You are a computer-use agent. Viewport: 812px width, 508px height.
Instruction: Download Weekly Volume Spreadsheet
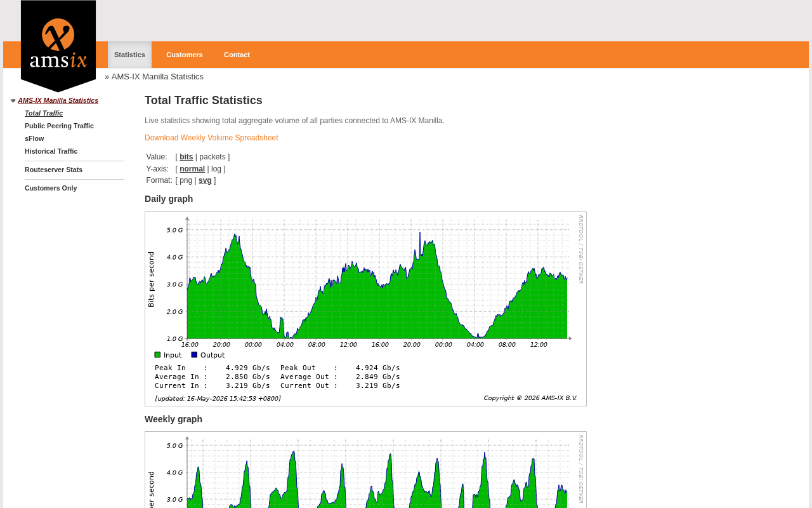pos(211,138)
